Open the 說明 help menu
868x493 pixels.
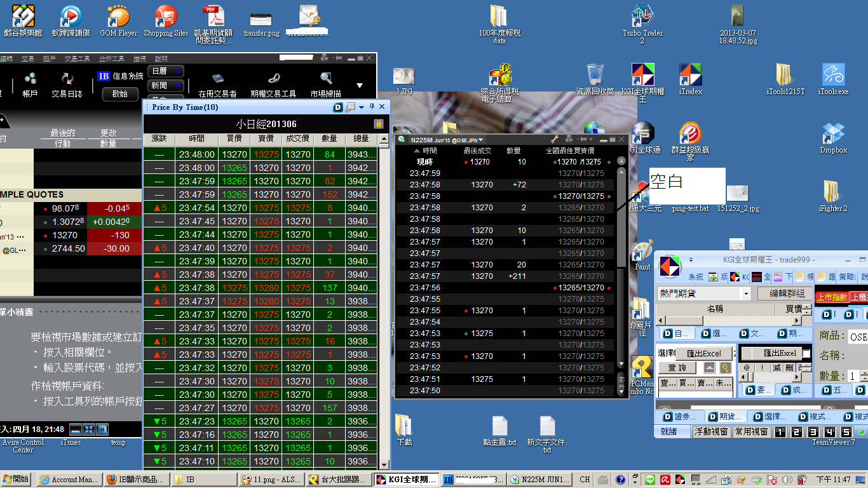pyautogui.click(x=161, y=58)
